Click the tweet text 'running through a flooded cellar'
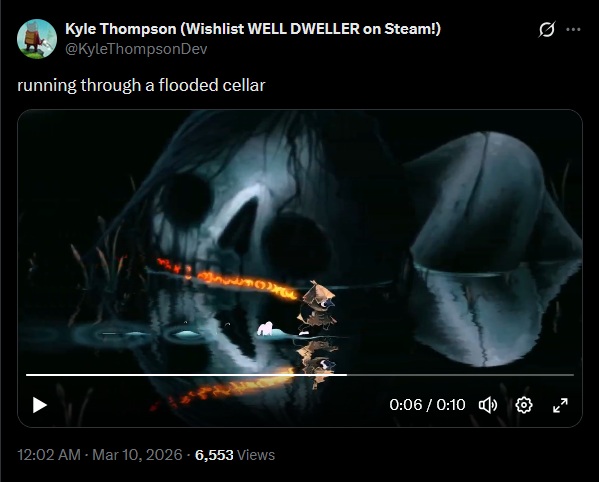This screenshot has width=599, height=482. [141, 85]
